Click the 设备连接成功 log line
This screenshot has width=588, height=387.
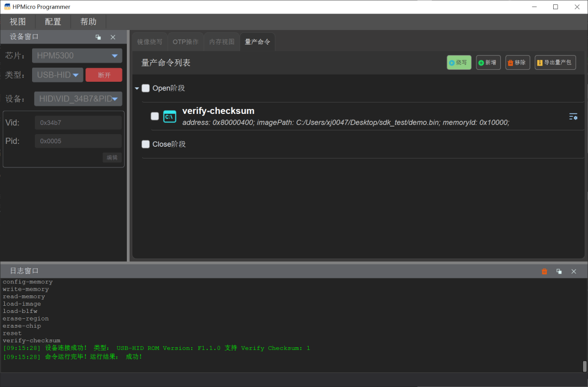click(x=156, y=348)
